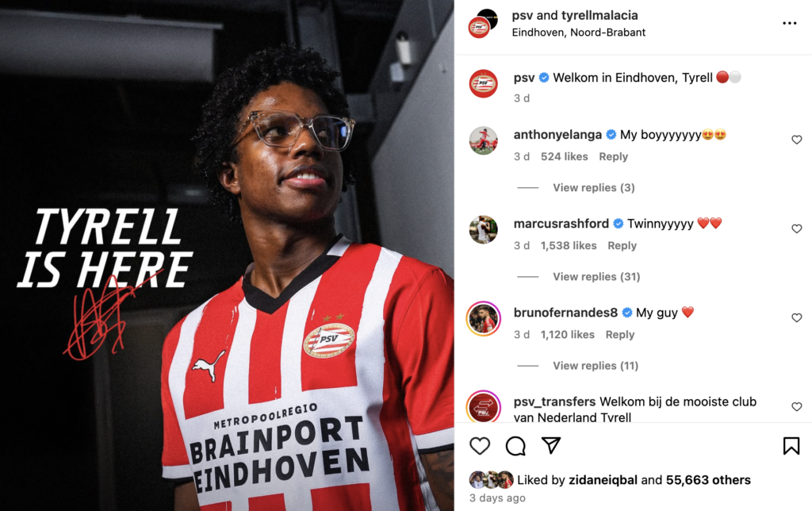The width and height of the screenshot is (812, 511).
Task: Open Eindhoven, Noord-Brabant location
Action: click(x=578, y=33)
